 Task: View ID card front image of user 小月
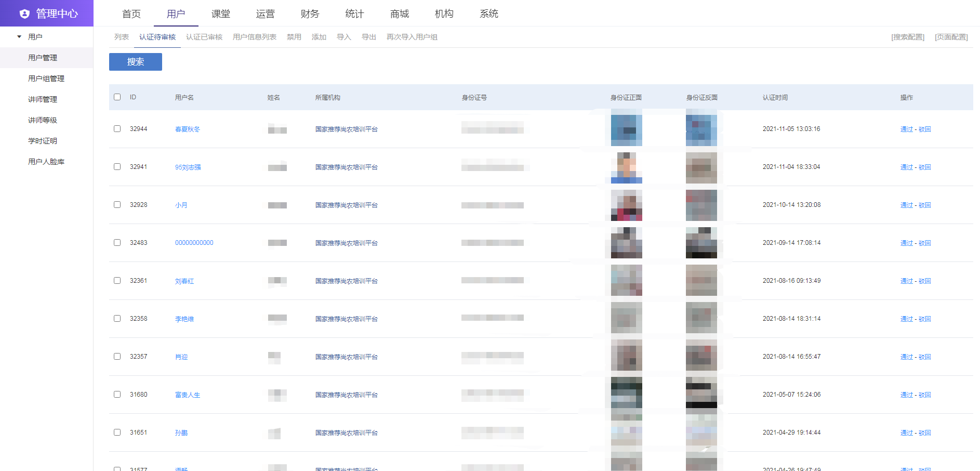coord(626,205)
